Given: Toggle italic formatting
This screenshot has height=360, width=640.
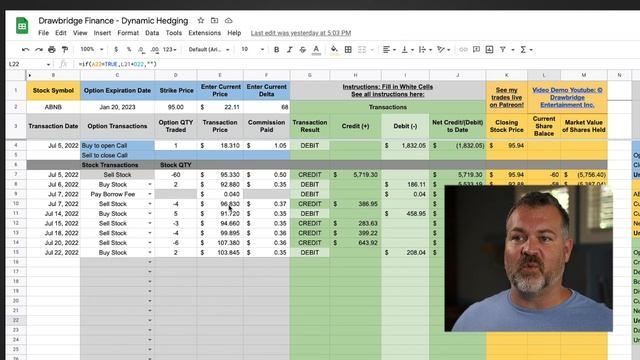Looking at the screenshot, I should (x=289, y=49).
